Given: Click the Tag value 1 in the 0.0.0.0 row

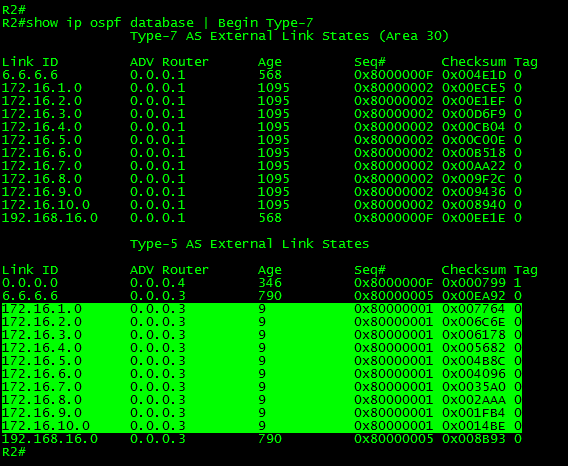Looking at the screenshot, I should pyautogui.click(x=518, y=283).
